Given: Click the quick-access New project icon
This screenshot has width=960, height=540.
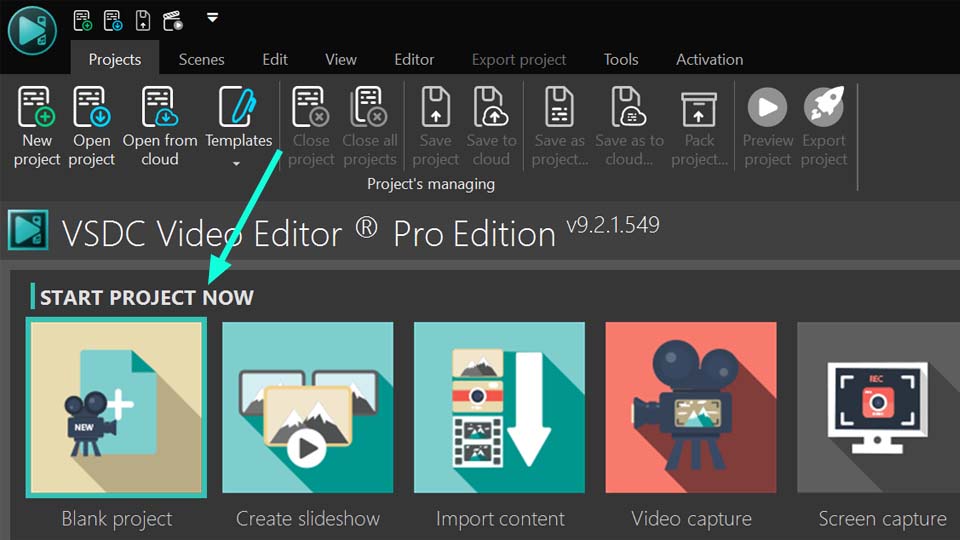Looking at the screenshot, I should click(x=83, y=21).
